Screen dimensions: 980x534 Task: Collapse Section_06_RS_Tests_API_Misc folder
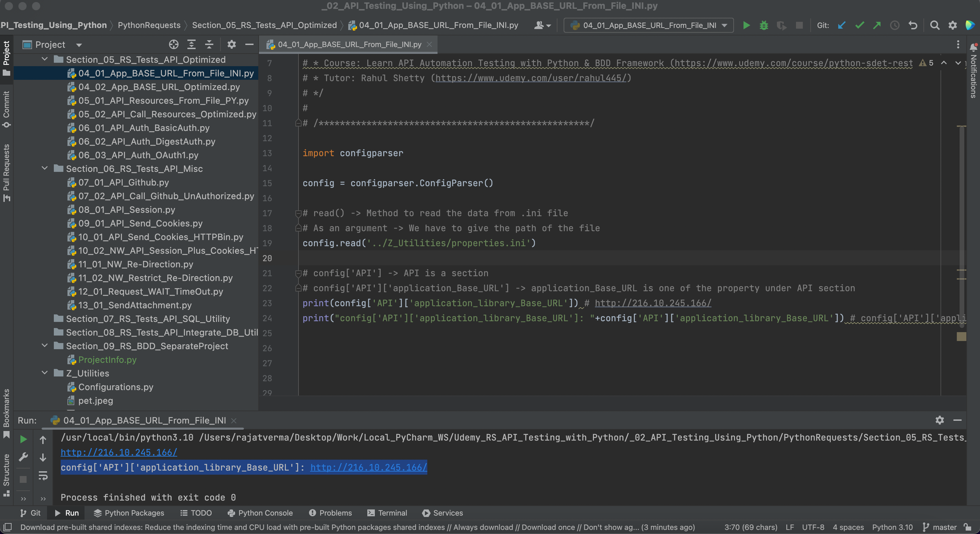coord(45,168)
